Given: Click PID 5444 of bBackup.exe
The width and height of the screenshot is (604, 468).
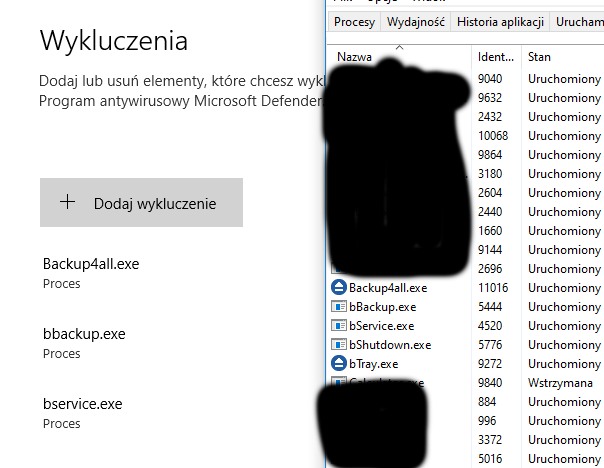Looking at the screenshot, I should 490,307.
